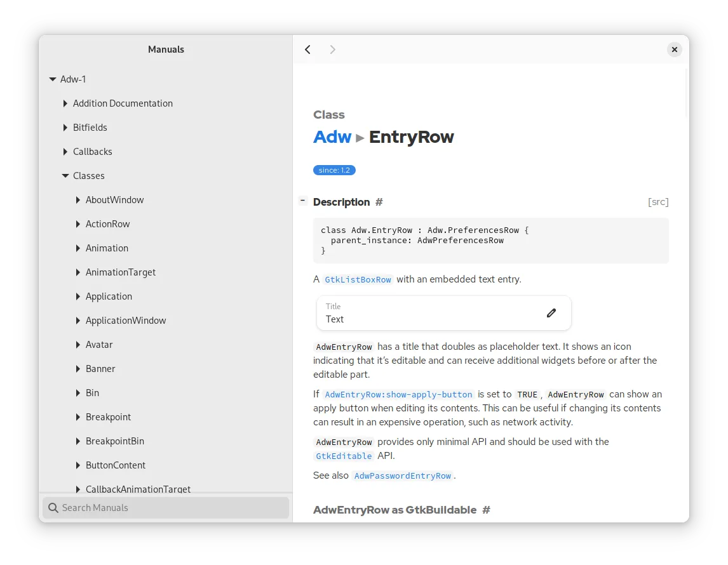Expand the Bitfields node
Image resolution: width=728 pixels, height=565 pixels.
click(65, 128)
